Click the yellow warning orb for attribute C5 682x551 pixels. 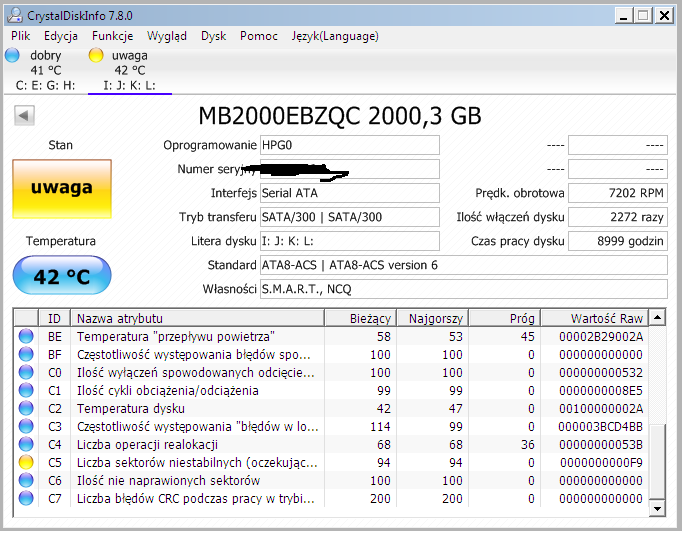(x=26, y=462)
